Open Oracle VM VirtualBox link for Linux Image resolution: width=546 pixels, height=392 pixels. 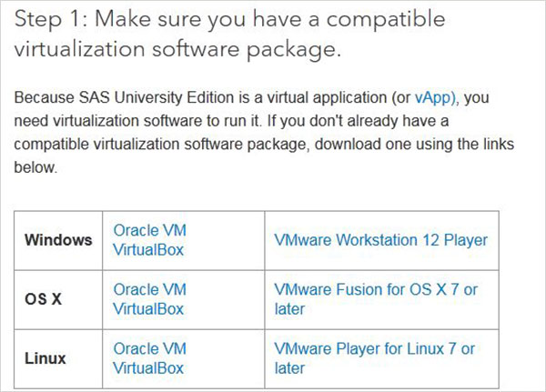pyautogui.click(x=148, y=358)
